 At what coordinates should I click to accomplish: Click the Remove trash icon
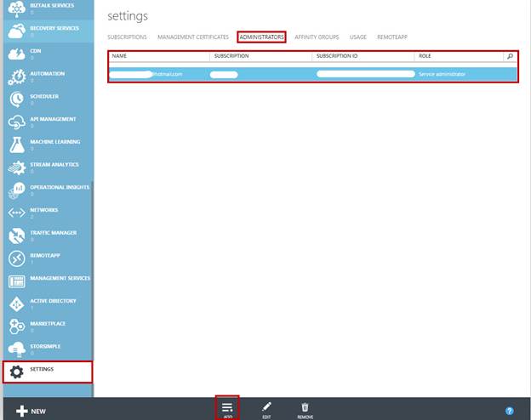point(305,407)
